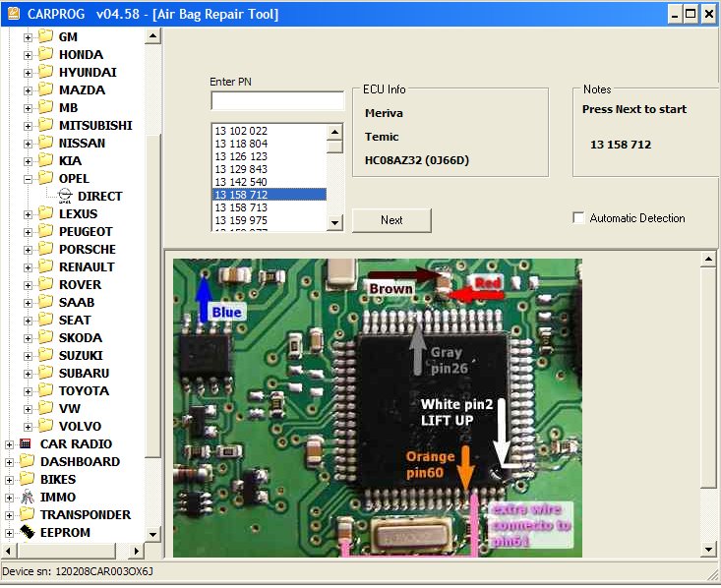Click the tree panel scroll-up arrow

point(152,35)
